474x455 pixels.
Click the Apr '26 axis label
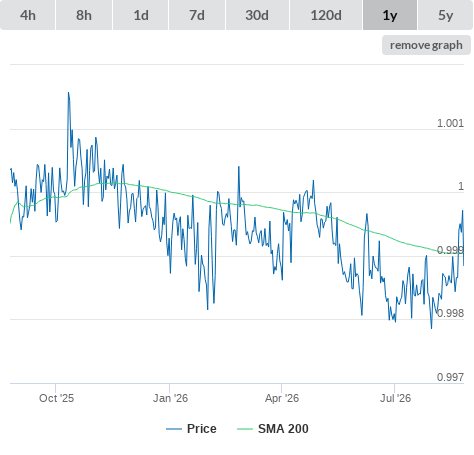[282, 398]
